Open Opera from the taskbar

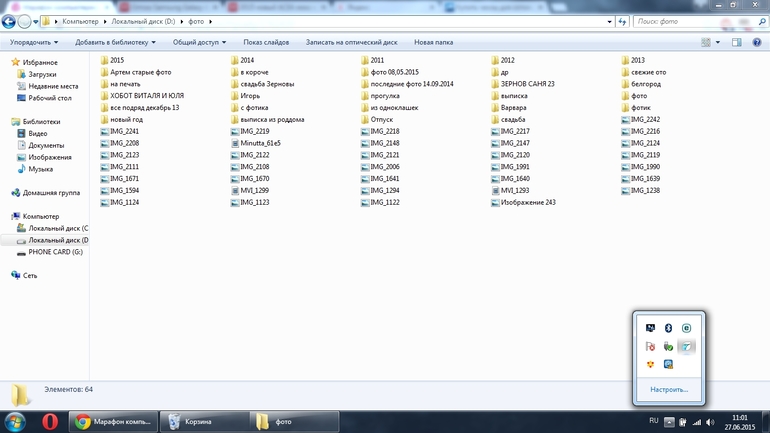coord(50,421)
